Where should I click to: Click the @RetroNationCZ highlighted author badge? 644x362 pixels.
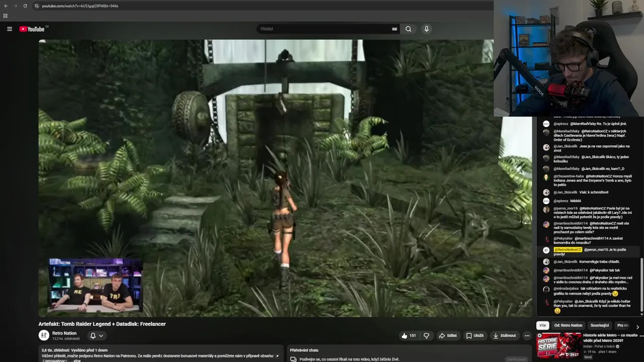(x=568, y=249)
